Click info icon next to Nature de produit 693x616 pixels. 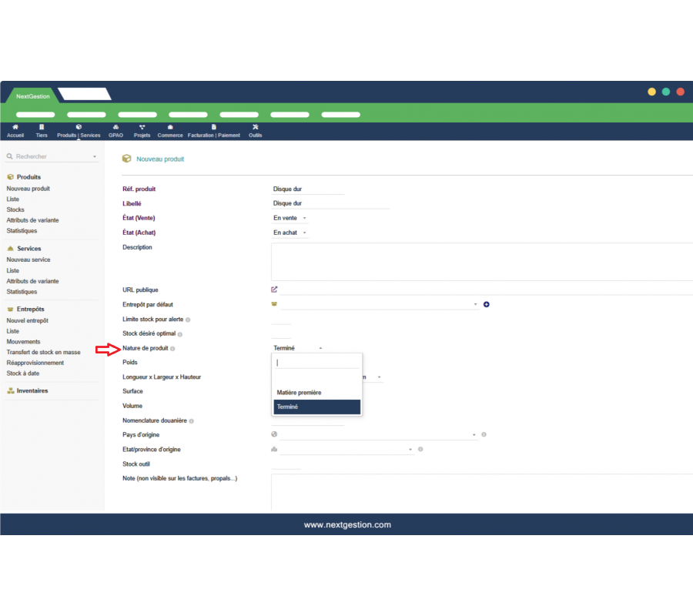pyautogui.click(x=172, y=349)
